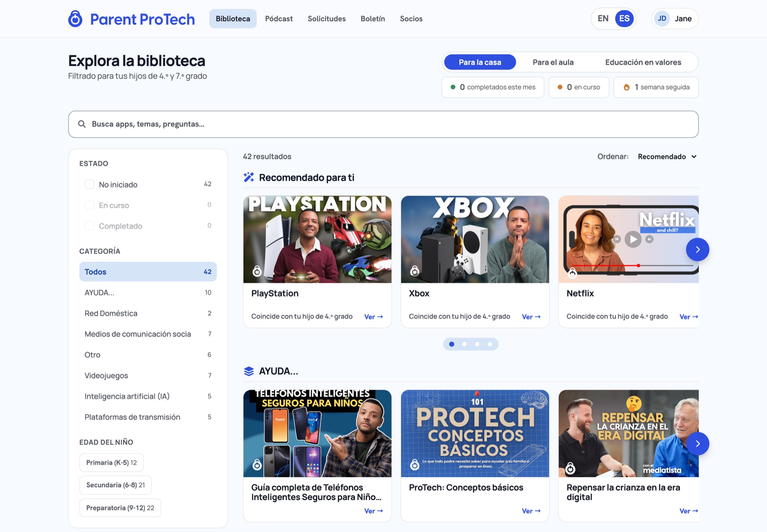This screenshot has height=532, width=767.
Task: Open the Ordenar Recomendado dropdown
Action: coord(667,157)
